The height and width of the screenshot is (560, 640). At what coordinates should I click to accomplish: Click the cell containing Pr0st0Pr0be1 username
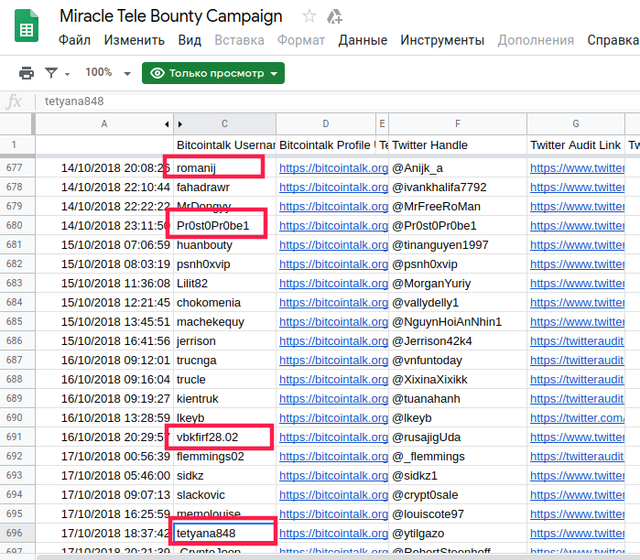[225, 226]
